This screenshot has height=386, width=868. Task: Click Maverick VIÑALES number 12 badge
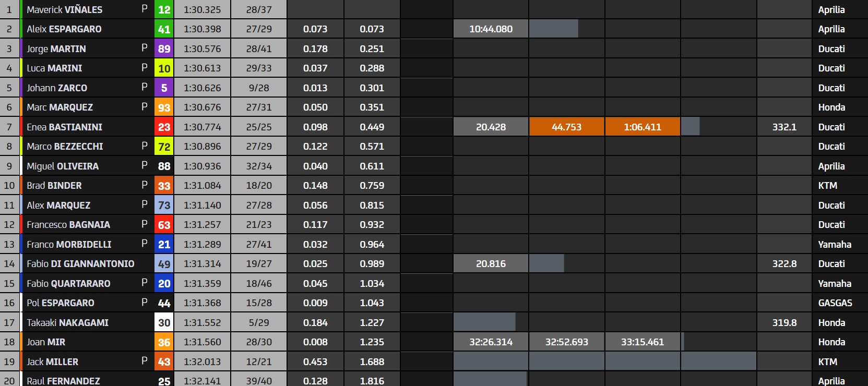point(164,9)
